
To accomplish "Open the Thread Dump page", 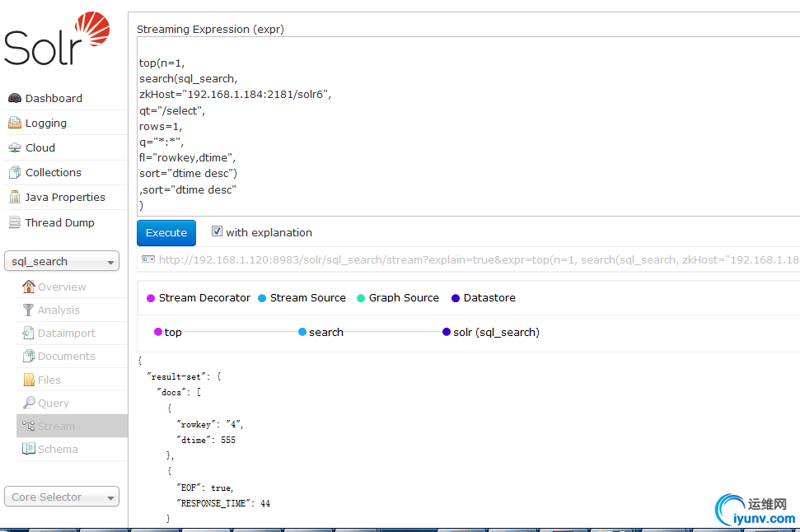I will (59, 222).
